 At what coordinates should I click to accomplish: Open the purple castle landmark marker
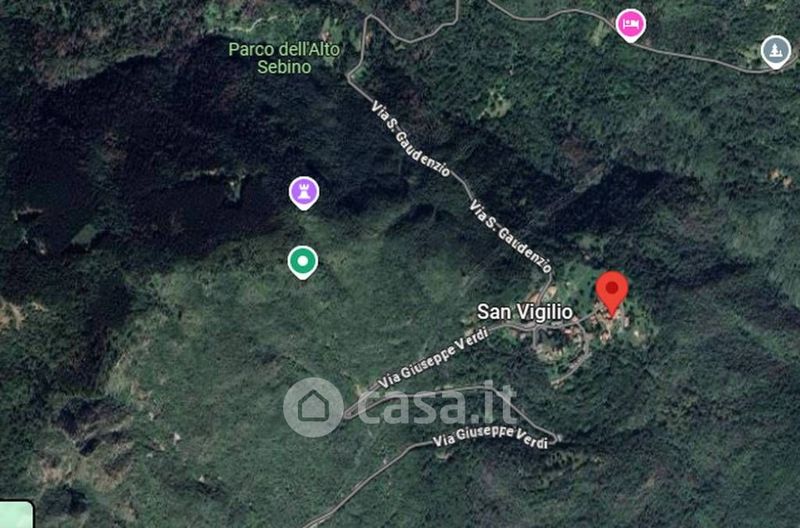click(304, 193)
